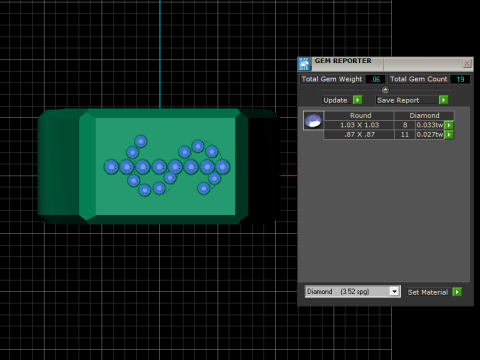
Task: Click the gem count cell showing 8
Action: (x=405, y=125)
